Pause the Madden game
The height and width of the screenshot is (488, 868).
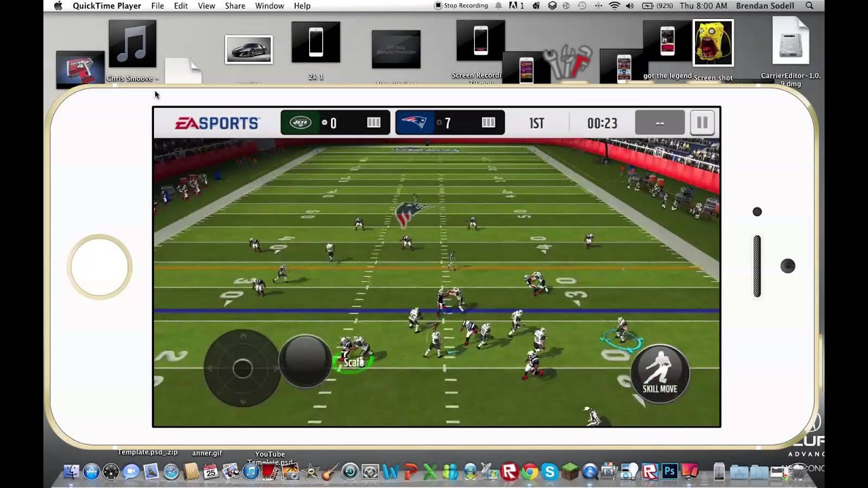703,123
